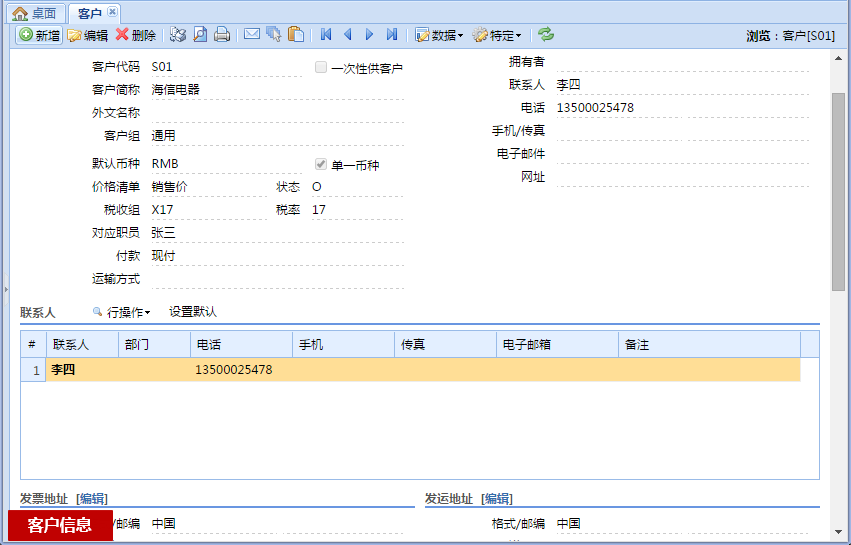The width and height of the screenshot is (851, 545).
Task: Click the 价格清单 field 销售价
Action: coord(208,187)
